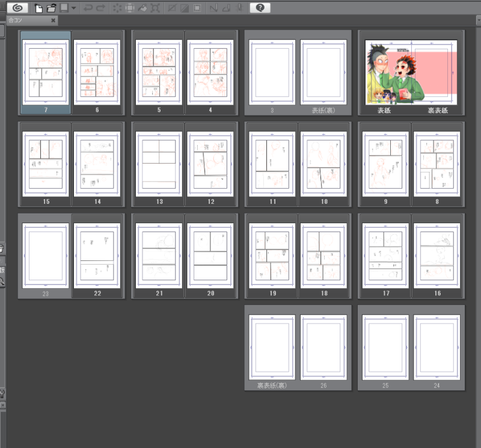Click the page number label 25
Viewport: 481px width, 448px height.
point(385,385)
